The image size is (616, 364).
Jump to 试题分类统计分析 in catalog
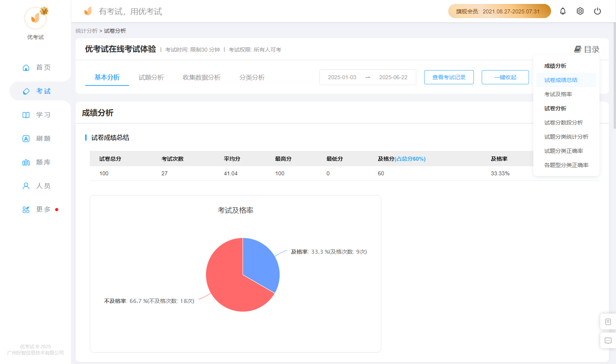[566, 137]
